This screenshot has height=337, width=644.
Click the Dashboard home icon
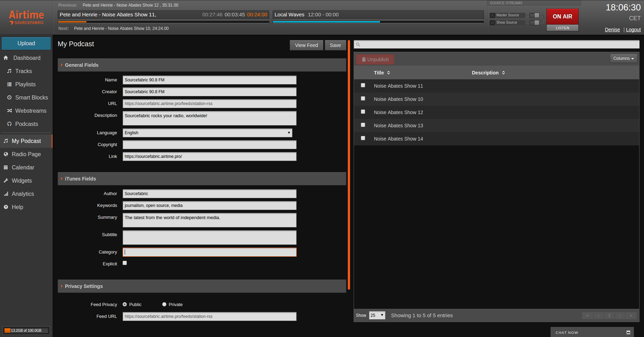(x=6, y=58)
